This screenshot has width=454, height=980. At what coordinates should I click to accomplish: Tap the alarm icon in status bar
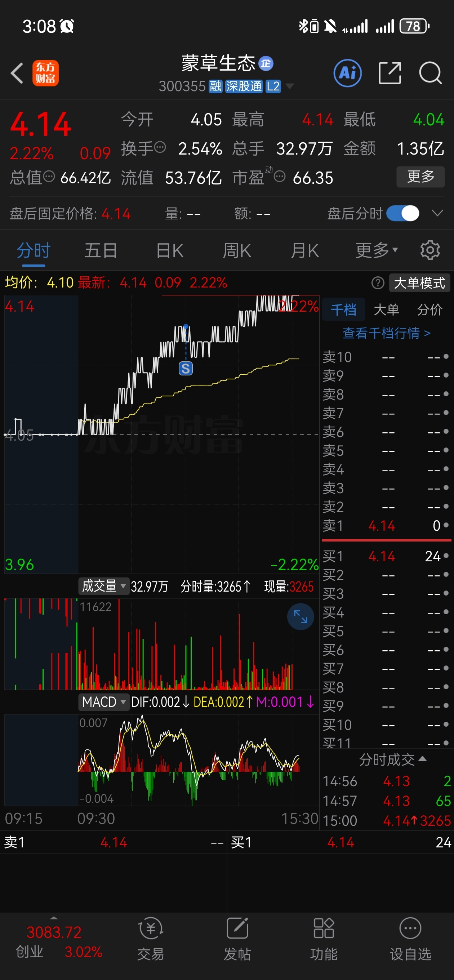67,26
